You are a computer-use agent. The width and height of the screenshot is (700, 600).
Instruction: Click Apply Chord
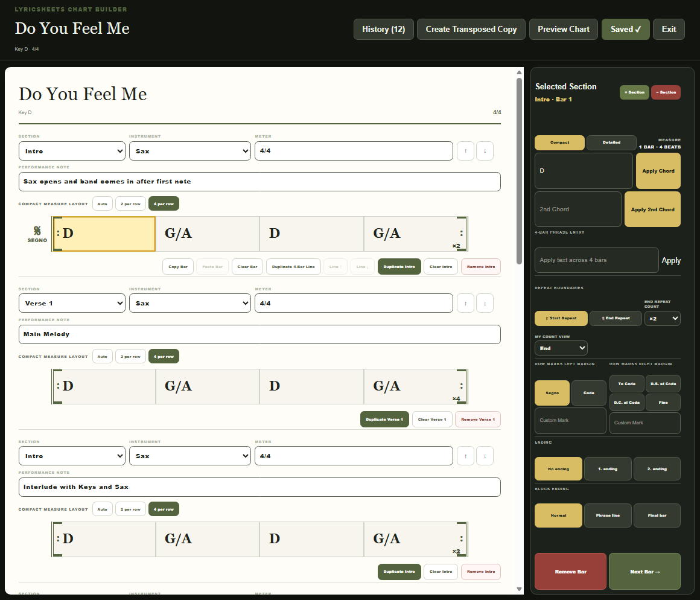click(658, 171)
